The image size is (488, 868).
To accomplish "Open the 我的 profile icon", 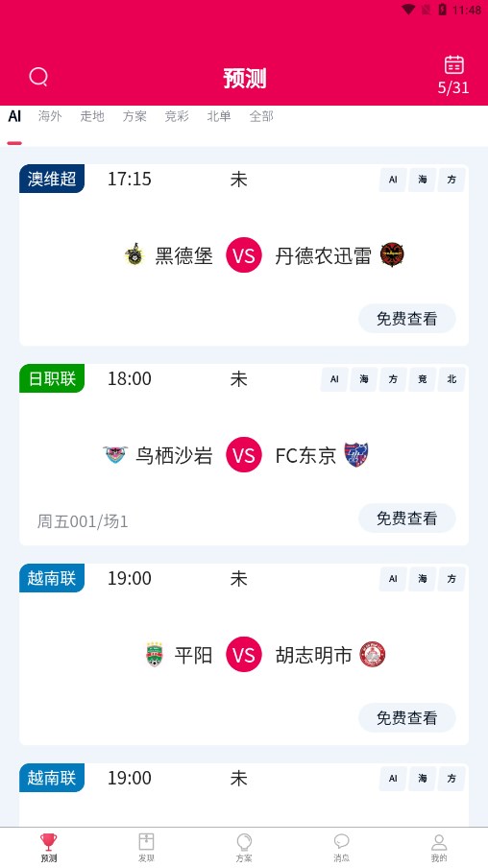I will pyautogui.click(x=439, y=842).
